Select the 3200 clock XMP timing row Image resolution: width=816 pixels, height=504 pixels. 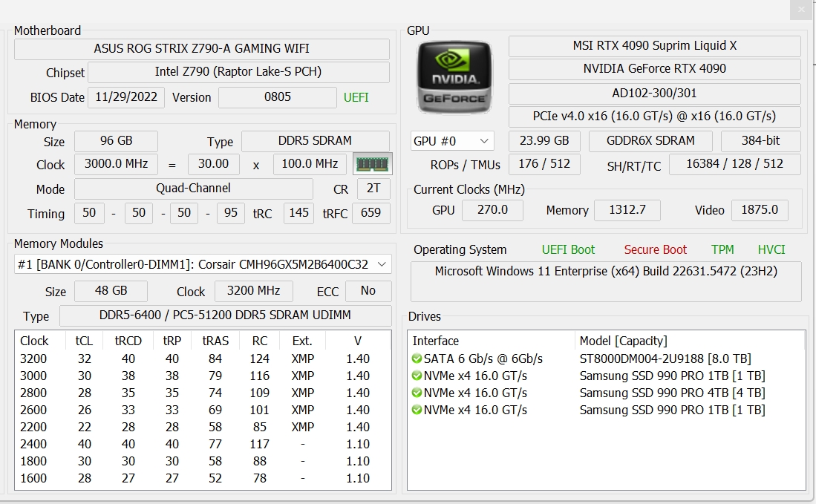tap(203, 359)
